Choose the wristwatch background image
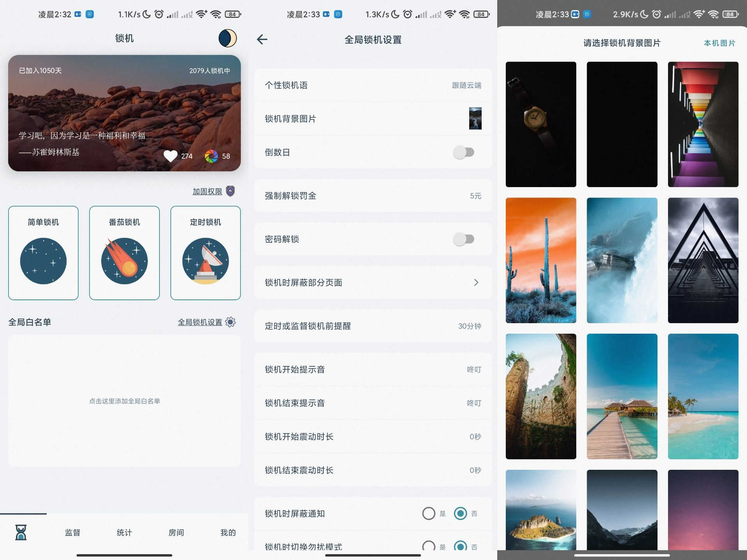Image resolution: width=747 pixels, height=560 pixels. tap(541, 124)
